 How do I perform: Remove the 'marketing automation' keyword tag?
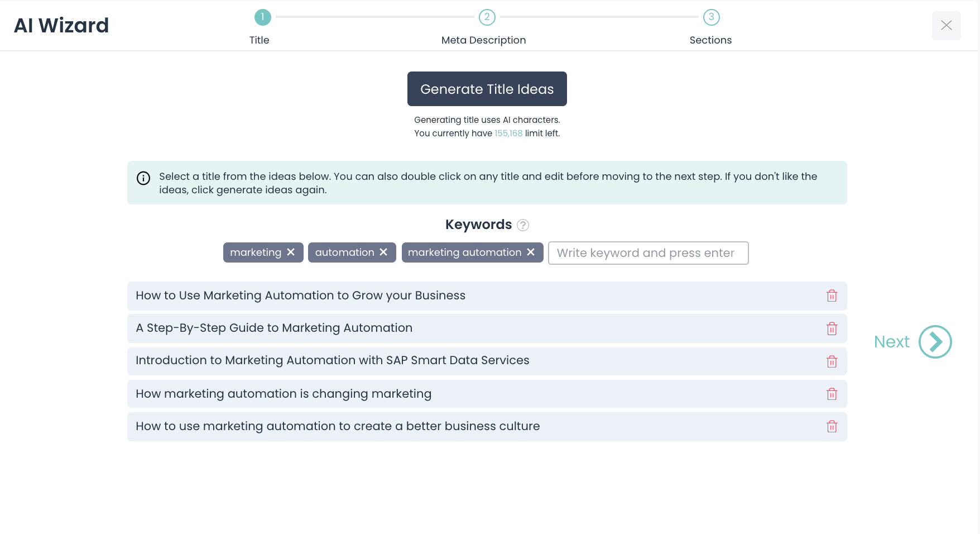coord(531,252)
